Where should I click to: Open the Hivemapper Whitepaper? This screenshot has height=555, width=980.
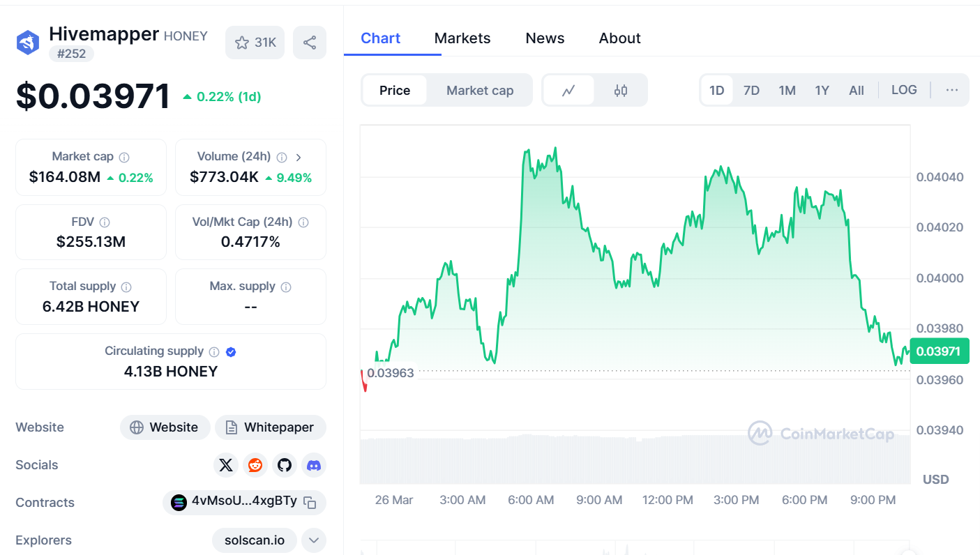271,427
